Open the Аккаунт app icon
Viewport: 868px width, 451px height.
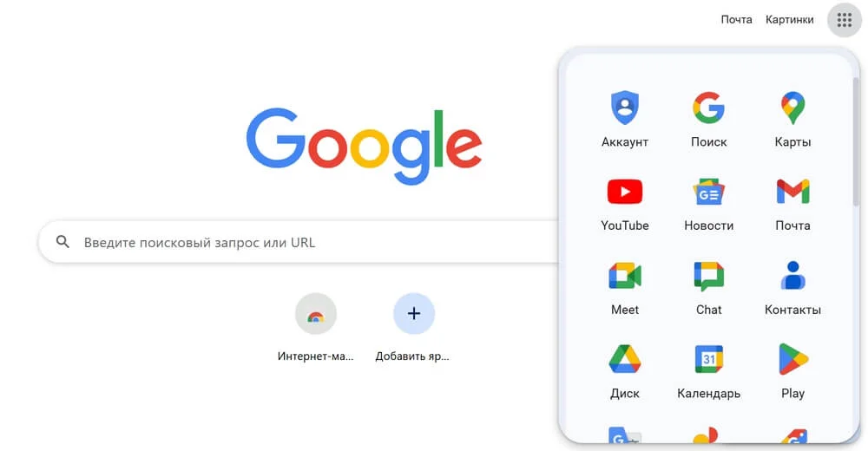coord(624,119)
